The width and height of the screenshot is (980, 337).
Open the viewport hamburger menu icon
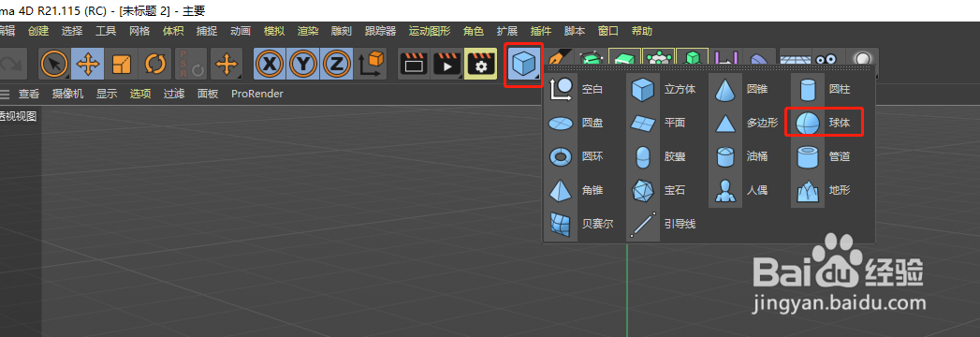click(x=5, y=95)
